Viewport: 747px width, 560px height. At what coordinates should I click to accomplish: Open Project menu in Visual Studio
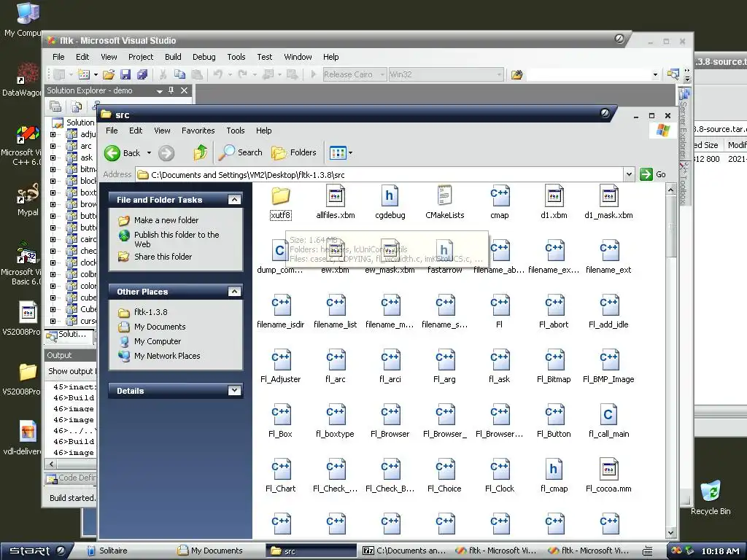(x=141, y=57)
